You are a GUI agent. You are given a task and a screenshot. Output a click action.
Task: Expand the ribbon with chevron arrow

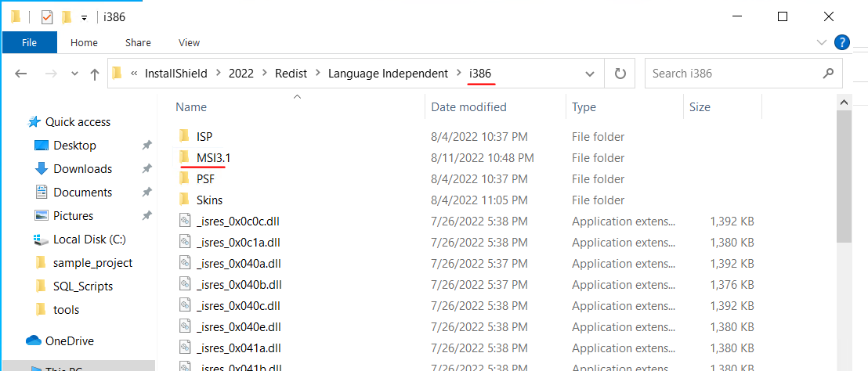coord(822,42)
